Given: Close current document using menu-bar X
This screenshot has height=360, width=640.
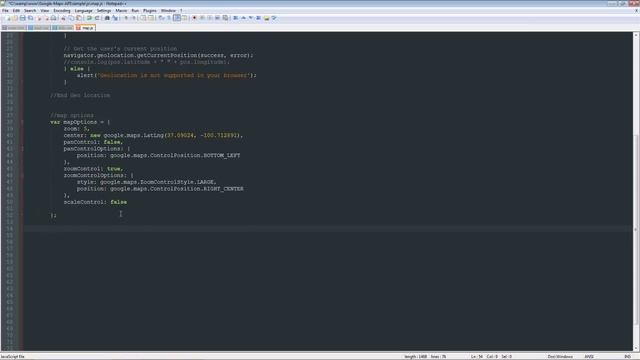Looking at the screenshot, I should pos(636,11).
